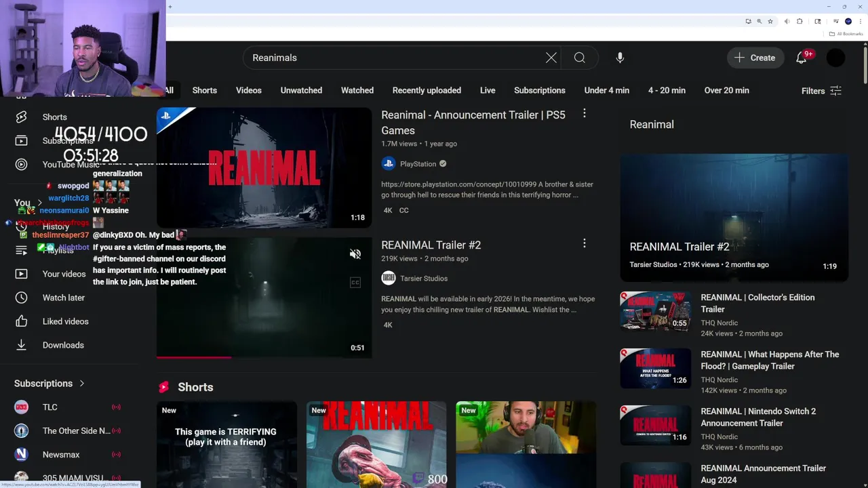Bookmark the page with the star icon

click(x=770, y=22)
